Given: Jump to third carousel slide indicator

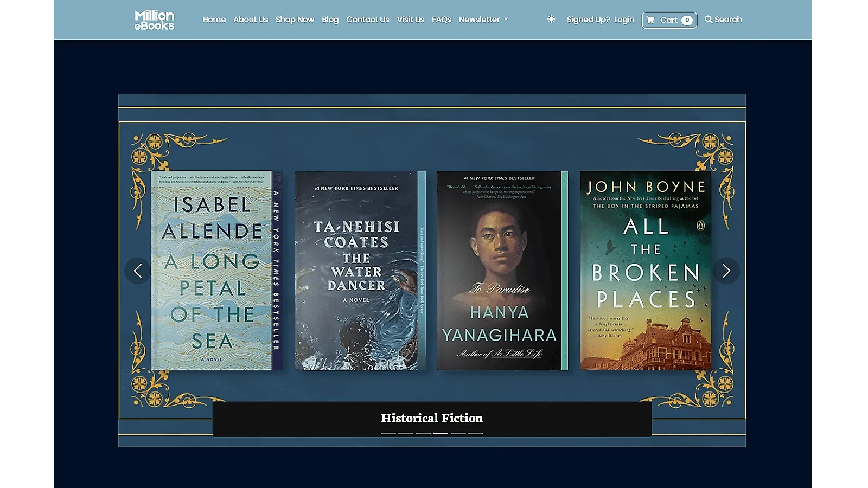Looking at the screenshot, I should 423,433.
